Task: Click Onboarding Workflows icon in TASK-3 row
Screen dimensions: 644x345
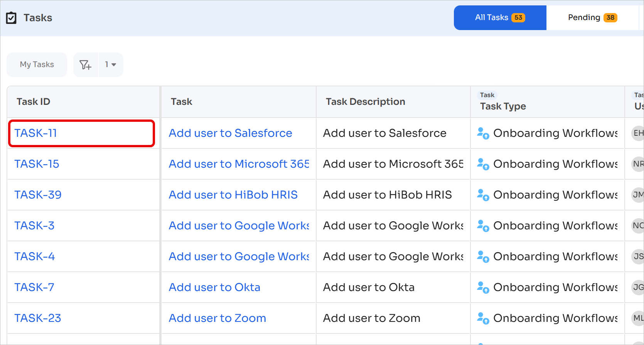Action: point(483,226)
